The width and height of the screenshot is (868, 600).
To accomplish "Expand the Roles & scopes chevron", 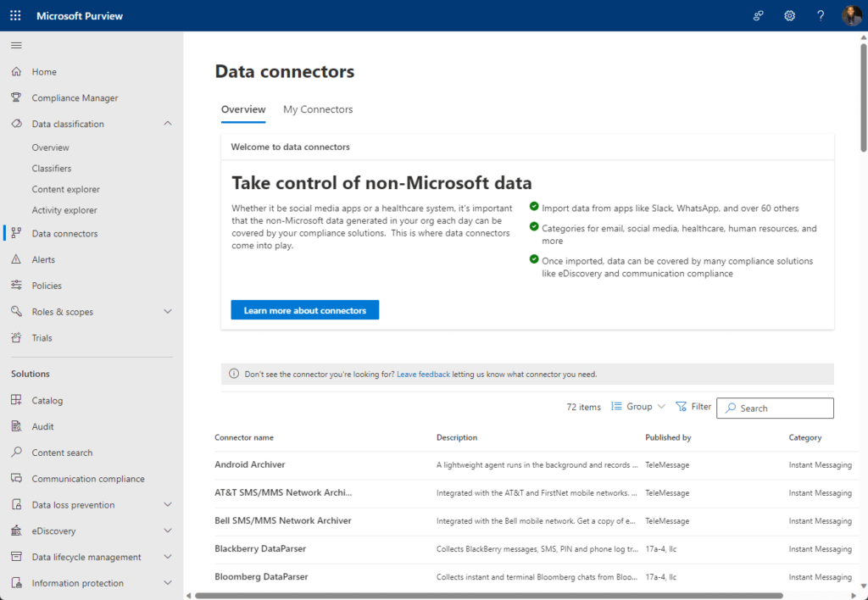I will 168,311.
